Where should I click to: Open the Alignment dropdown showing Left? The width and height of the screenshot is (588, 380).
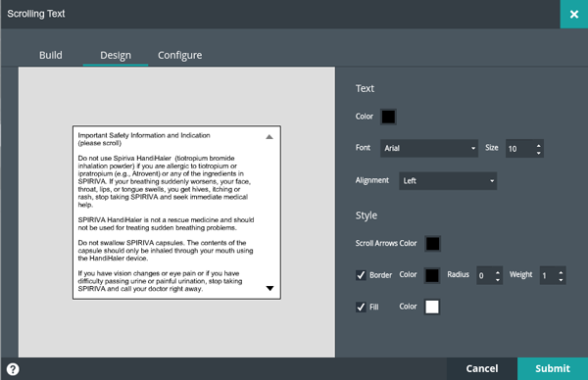[x=448, y=180]
